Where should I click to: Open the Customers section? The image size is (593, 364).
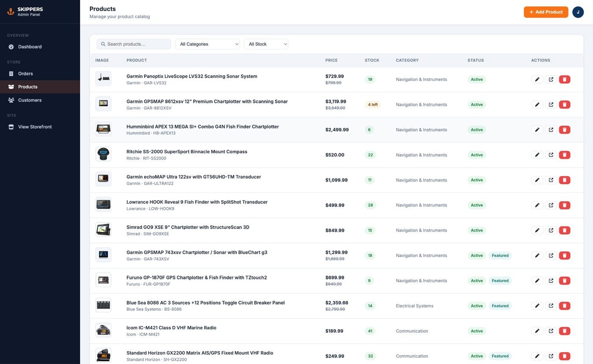point(40,100)
